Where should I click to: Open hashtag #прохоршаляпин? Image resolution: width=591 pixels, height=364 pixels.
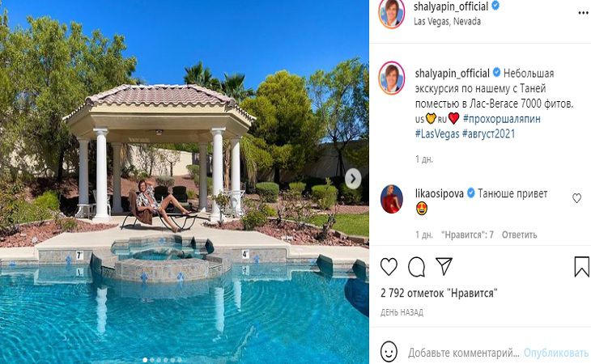pos(502,119)
